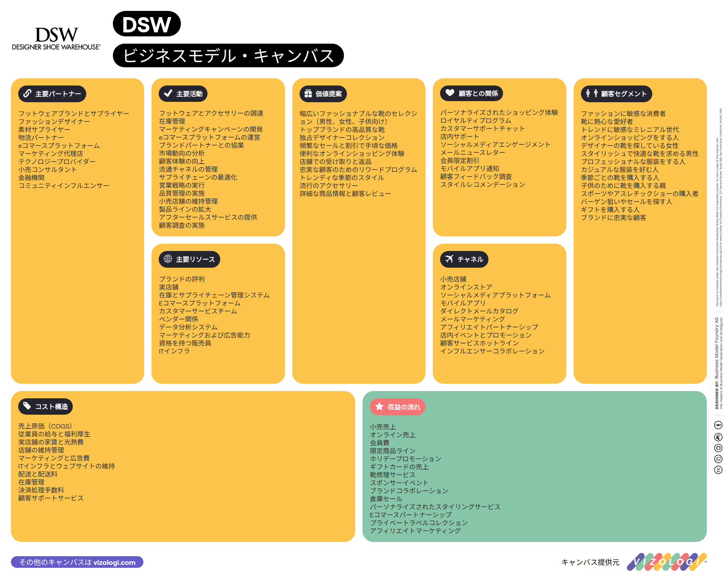Select the 収益の流れ section label
The image size is (728, 582).
pyautogui.click(x=397, y=407)
